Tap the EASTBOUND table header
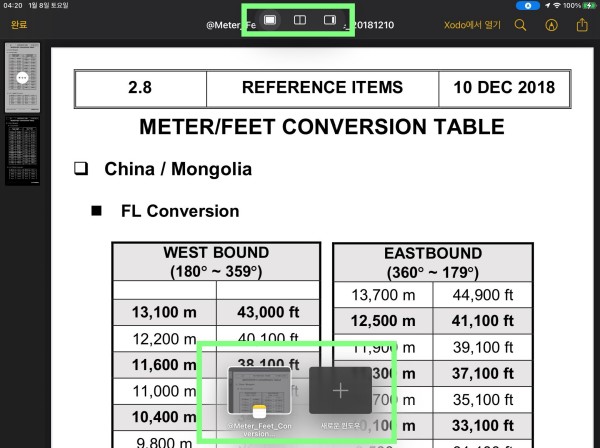The image size is (600, 448). (432, 262)
